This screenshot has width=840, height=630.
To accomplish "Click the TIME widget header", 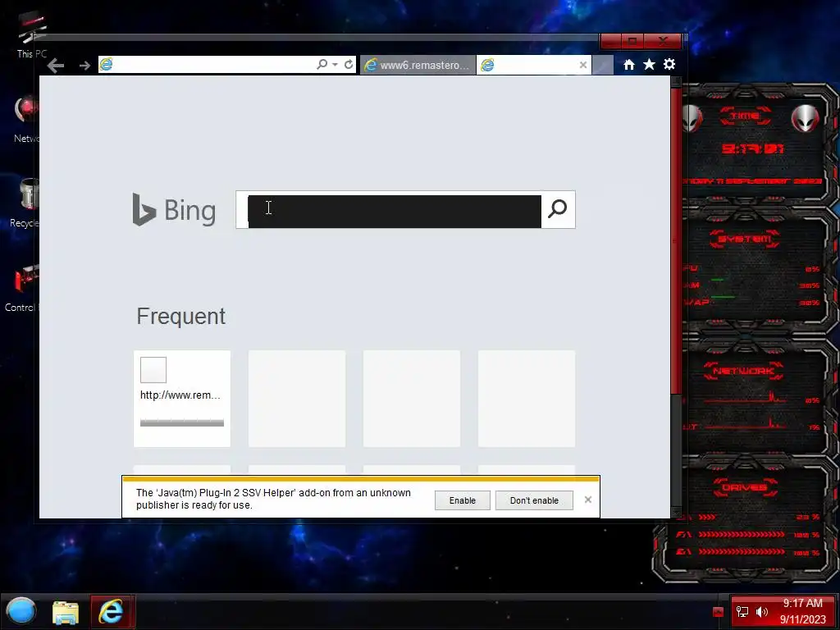I will pyautogui.click(x=745, y=116).
